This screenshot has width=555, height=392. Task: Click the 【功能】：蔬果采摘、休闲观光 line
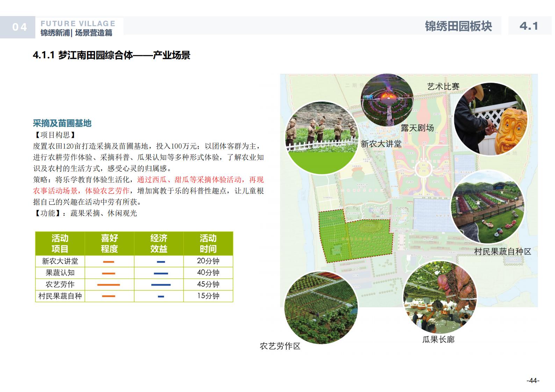pyautogui.click(x=85, y=213)
